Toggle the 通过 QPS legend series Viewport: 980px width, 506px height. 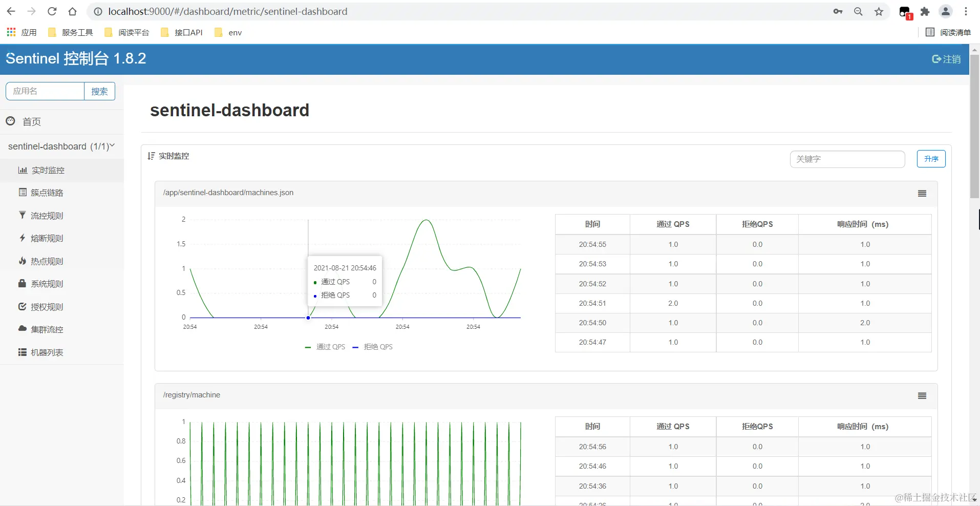(x=325, y=347)
